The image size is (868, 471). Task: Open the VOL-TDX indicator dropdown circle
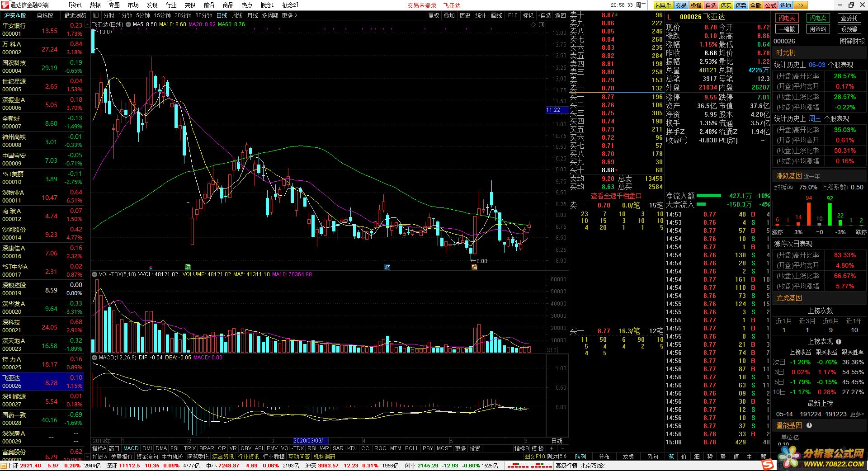(x=94, y=274)
